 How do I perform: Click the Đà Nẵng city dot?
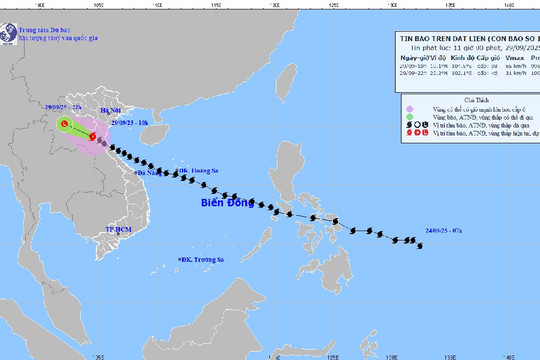coord(136,173)
